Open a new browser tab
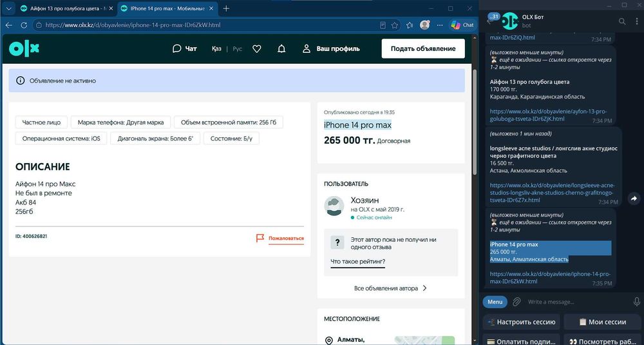This screenshot has width=644, height=345. pos(226,8)
